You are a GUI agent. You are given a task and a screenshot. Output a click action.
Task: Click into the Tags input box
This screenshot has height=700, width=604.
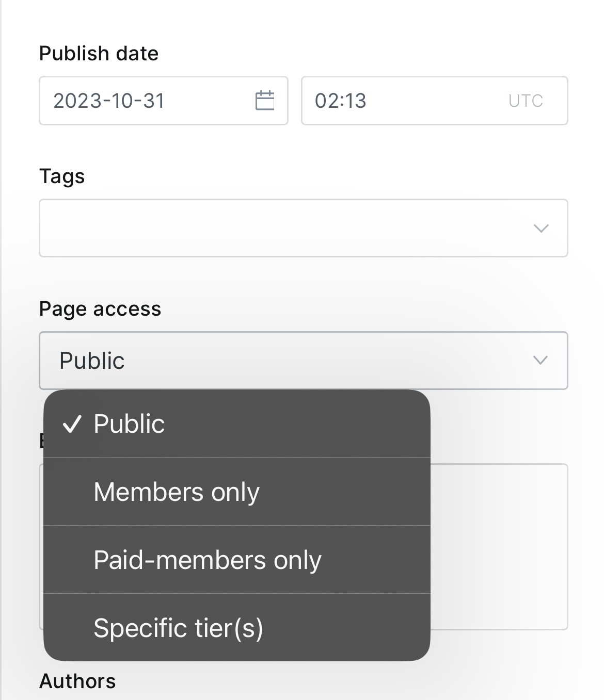(304, 228)
